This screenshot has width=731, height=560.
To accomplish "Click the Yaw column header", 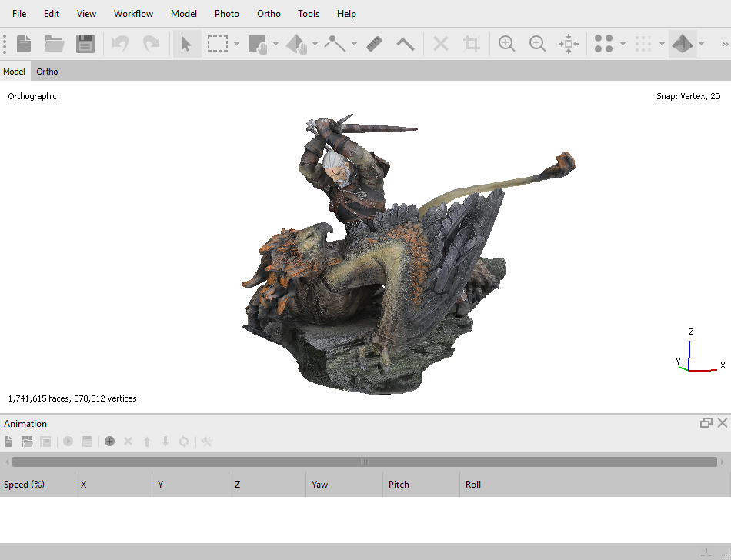I will [x=320, y=485].
